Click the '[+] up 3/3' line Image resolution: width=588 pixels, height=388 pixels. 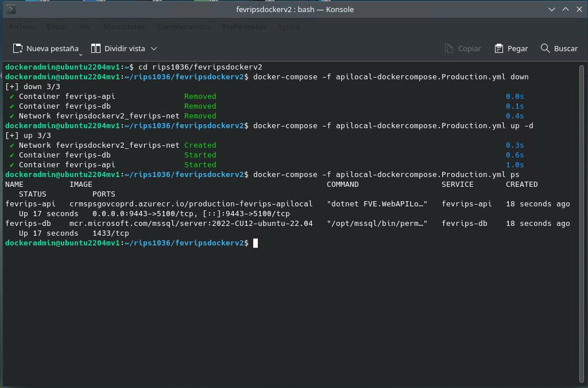point(28,135)
